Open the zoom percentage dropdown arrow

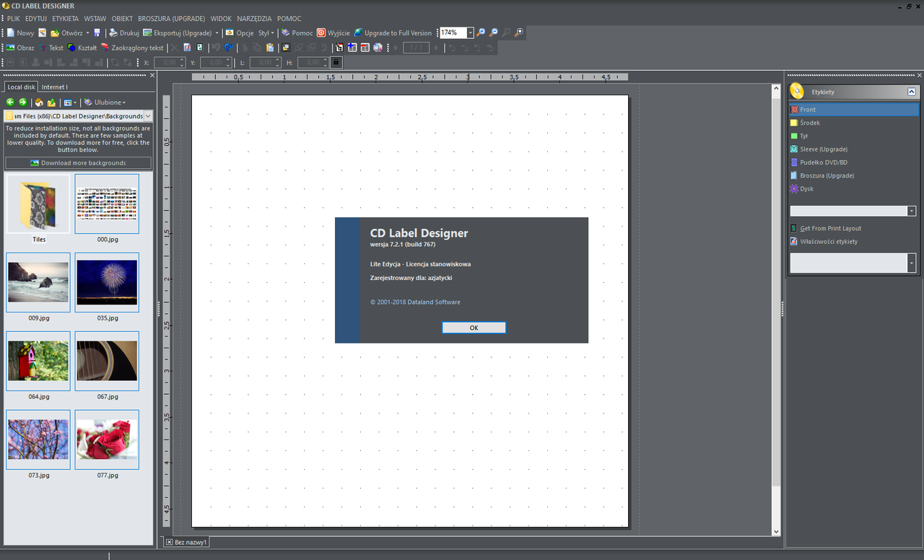click(471, 32)
